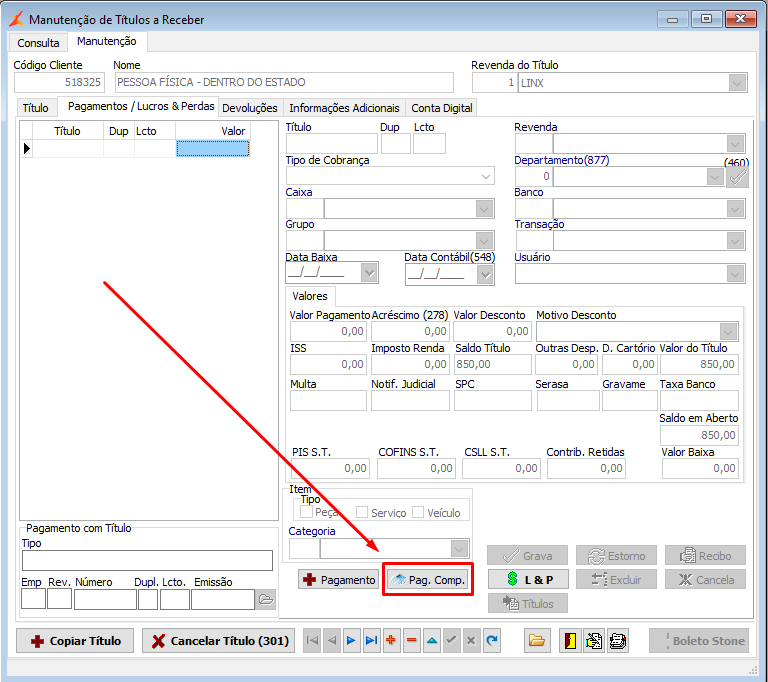This screenshot has height=682, width=768.
Task: Delete record with orange minus icon
Action: [411, 640]
